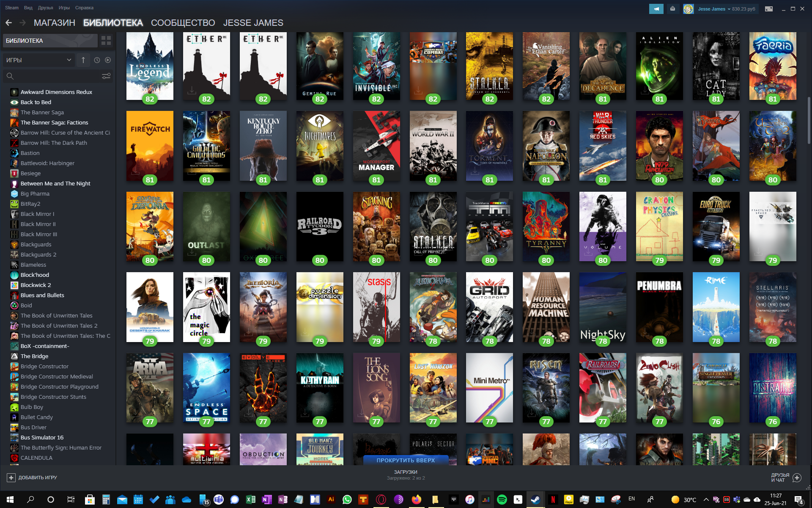
Task: Select Stellaris game cover
Action: pos(773,307)
